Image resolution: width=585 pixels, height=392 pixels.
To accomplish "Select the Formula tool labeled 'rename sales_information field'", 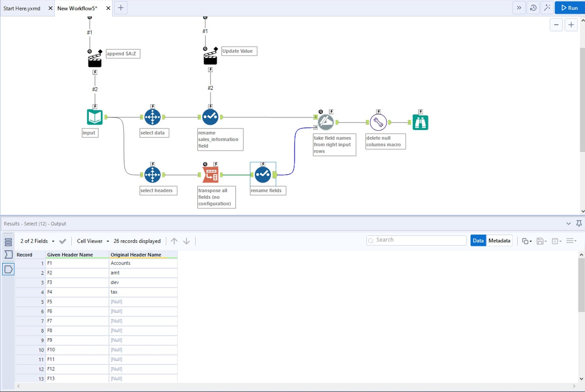I will coord(210,117).
